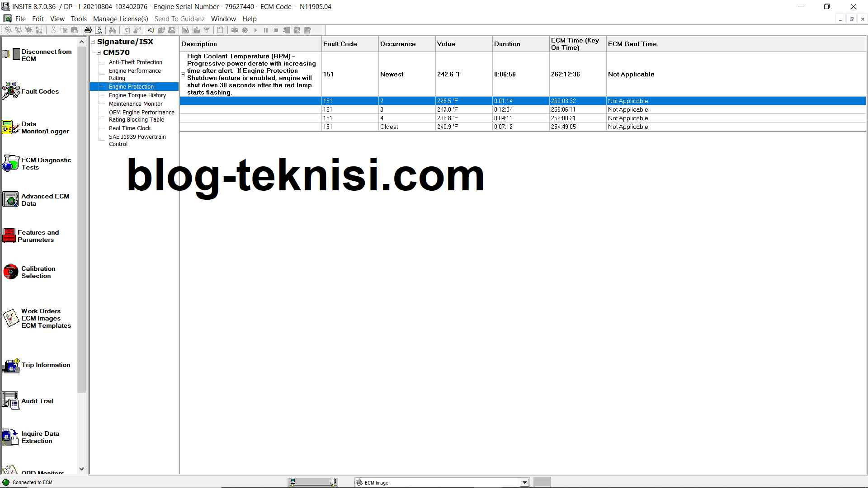Viewport: 868px width, 490px height.
Task: Open the Calibration Selection tool
Action: [x=10, y=272]
